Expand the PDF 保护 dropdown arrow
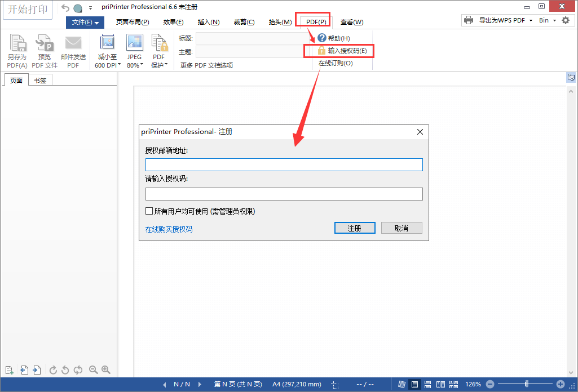The height and width of the screenshot is (392, 578). point(166,64)
